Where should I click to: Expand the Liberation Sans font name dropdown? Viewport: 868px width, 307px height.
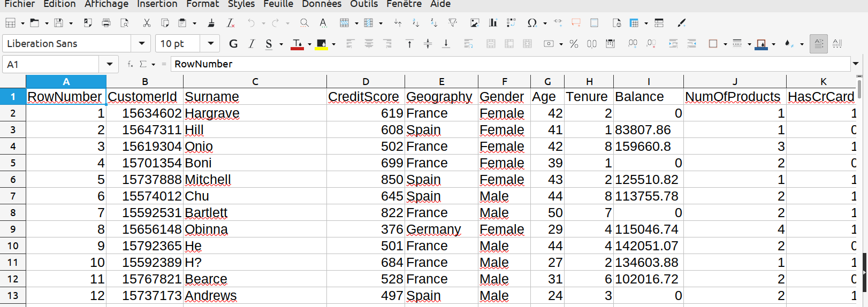pos(141,43)
